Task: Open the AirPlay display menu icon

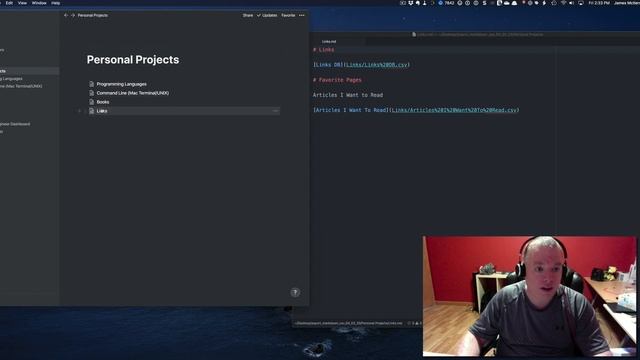Action: (580, 3)
